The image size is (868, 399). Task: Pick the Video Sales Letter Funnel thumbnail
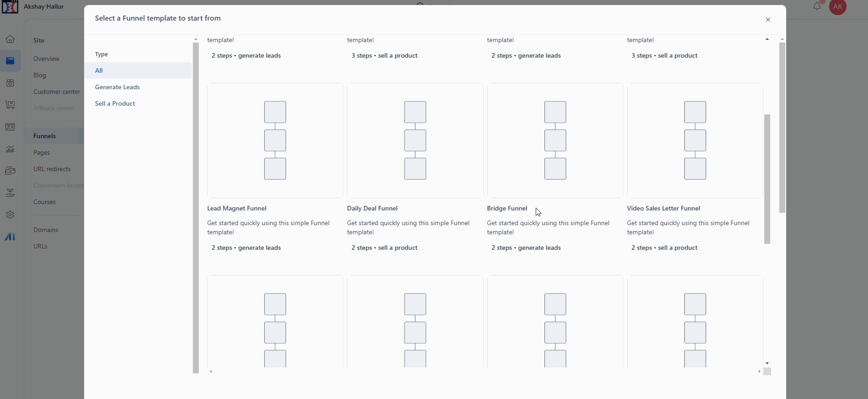(x=695, y=140)
